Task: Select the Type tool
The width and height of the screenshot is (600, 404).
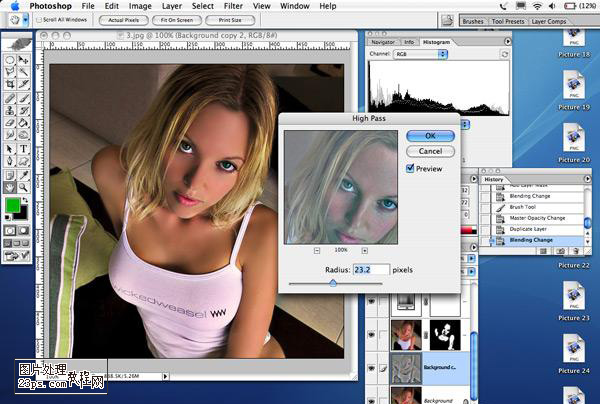Action: [x=24, y=149]
